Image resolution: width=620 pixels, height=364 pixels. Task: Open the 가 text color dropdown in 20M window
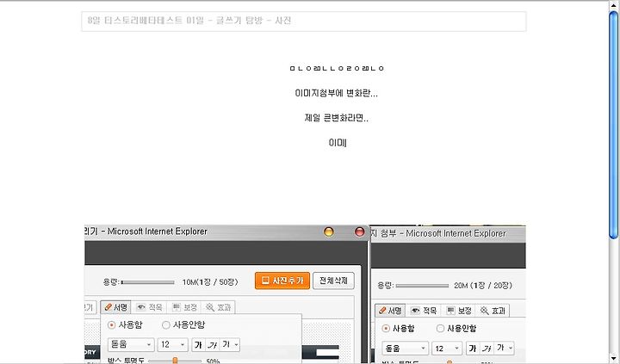pyautogui.click(x=504, y=349)
